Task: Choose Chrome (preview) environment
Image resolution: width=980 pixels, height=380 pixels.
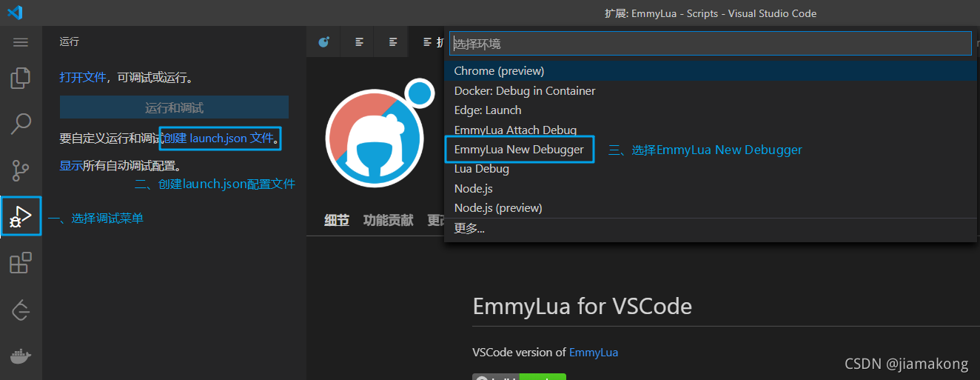Action: coord(711,71)
